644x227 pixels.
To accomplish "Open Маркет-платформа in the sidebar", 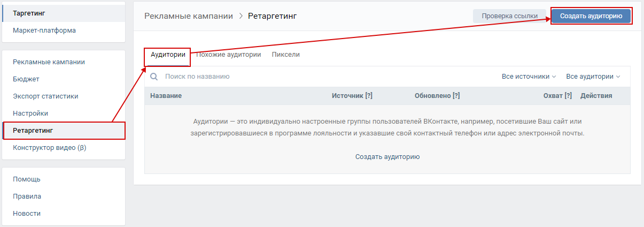I will [64, 31].
